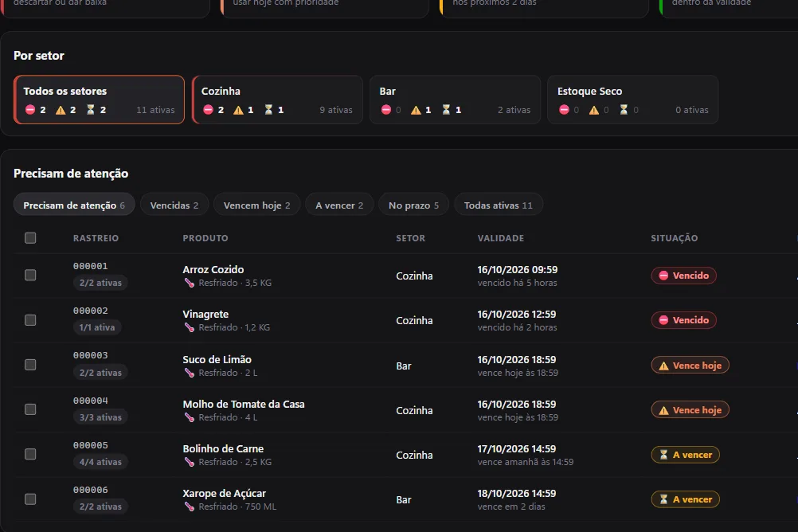Click the SITUAÇÃO column header

point(675,238)
